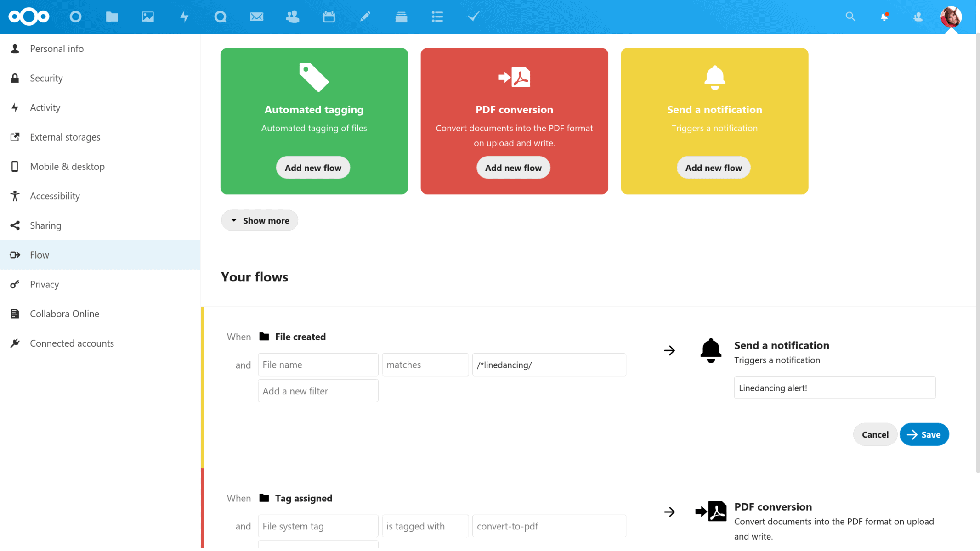Save the linedancing notification flow
Screen dimensions: 980x551
pos(924,434)
